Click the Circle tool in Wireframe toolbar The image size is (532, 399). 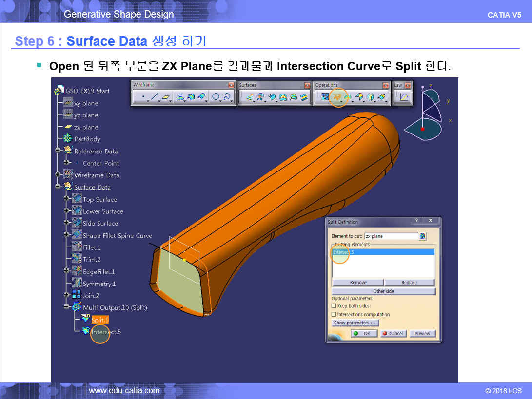(x=216, y=97)
